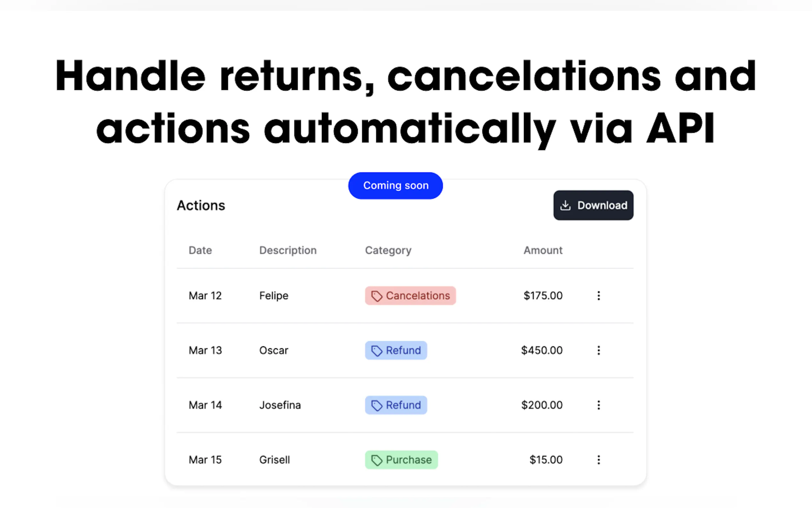Select the Mar 12 date cell
Screen dimensions: 812x508
point(205,296)
